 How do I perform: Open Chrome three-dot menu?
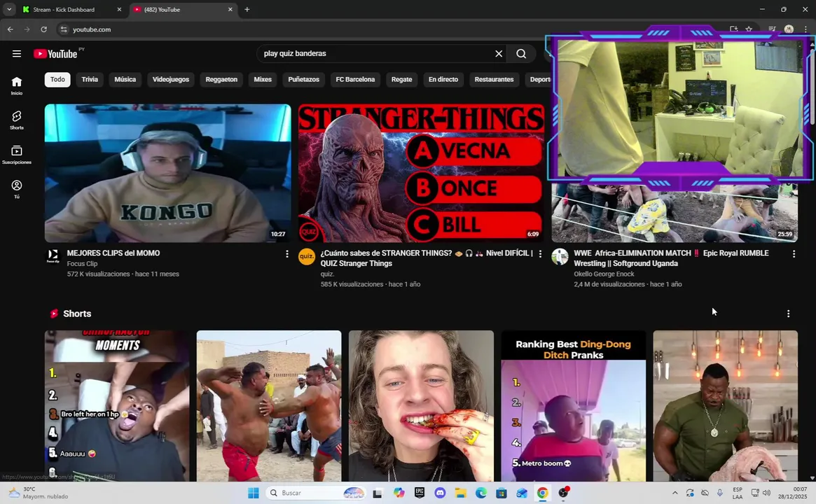pos(805,29)
